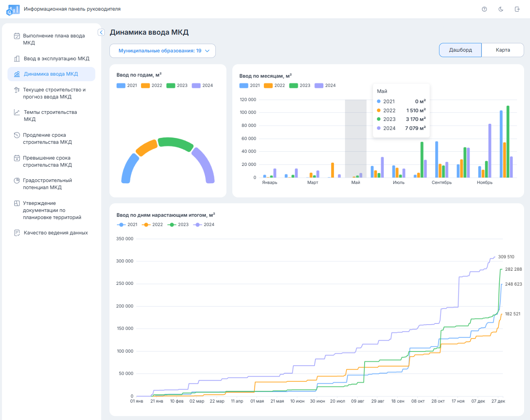Click 309 510 end label of 2024 line
The height and width of the screenshot is (420, 530).
[506, 257]
